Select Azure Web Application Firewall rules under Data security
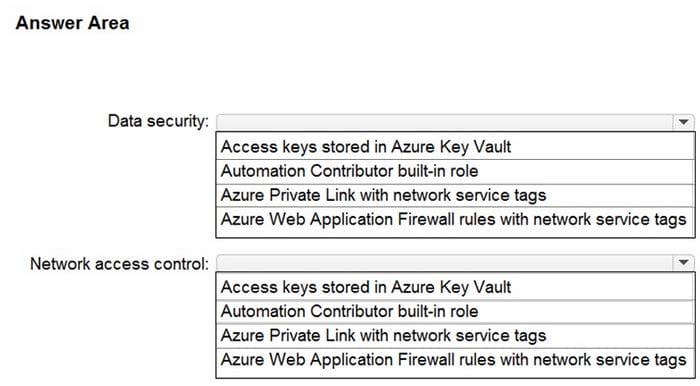The width and height of the screenshot is (700, 386). [455, 220]
